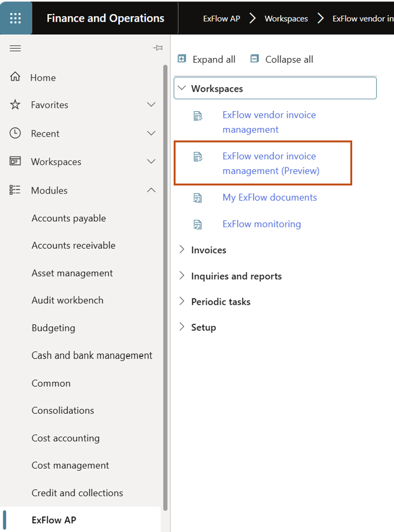Open the app launcher waffle icon
Image resolution: width=394 pixels, height=532 pixels.
coord(16,18)
